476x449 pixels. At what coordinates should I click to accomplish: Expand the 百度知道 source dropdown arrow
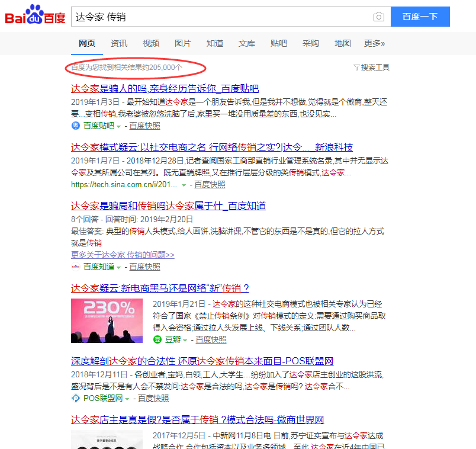click(118, 267)
